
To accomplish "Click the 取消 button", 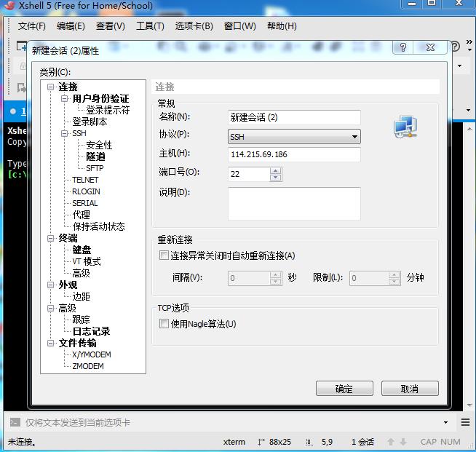I will coord(410,389).
